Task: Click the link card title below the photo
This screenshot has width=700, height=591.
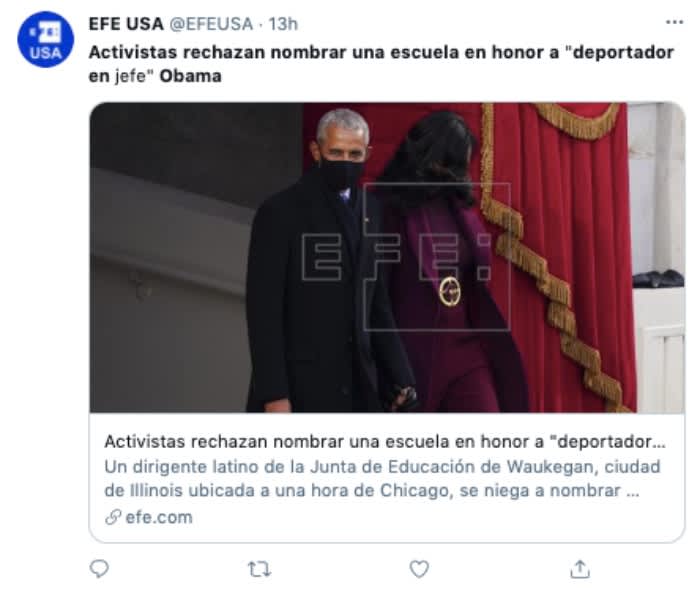Action: tap(385, 441)
